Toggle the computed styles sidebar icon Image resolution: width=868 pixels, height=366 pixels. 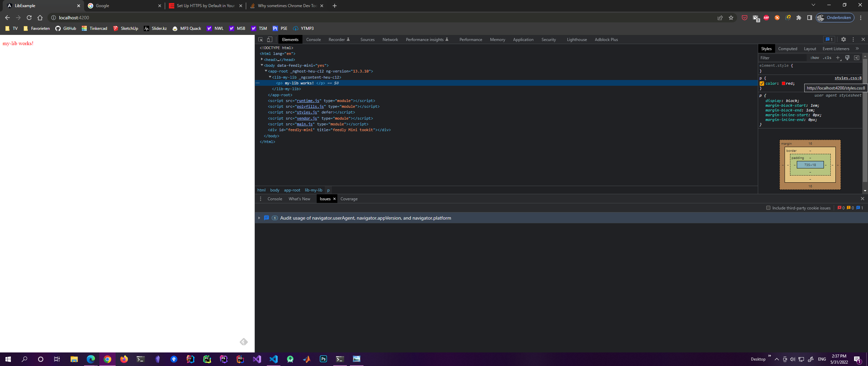pyautogui.click(x=856, y=58)
